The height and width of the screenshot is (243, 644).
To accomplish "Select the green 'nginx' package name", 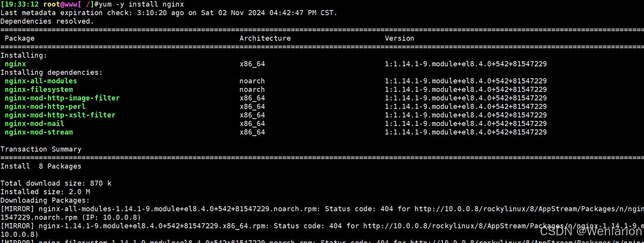I will [x=16, y=64].
